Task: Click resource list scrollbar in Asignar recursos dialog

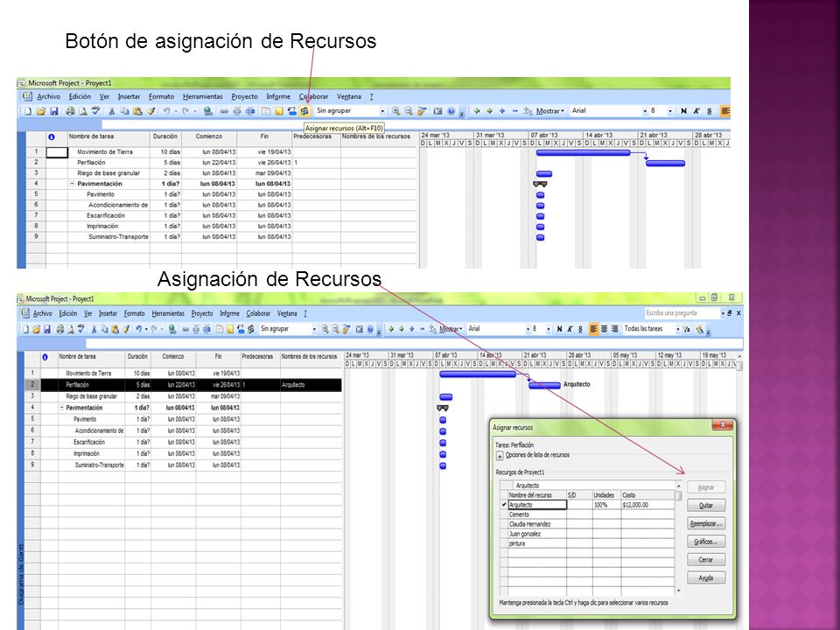Action: pyautogui.click(x=679, y=538)
